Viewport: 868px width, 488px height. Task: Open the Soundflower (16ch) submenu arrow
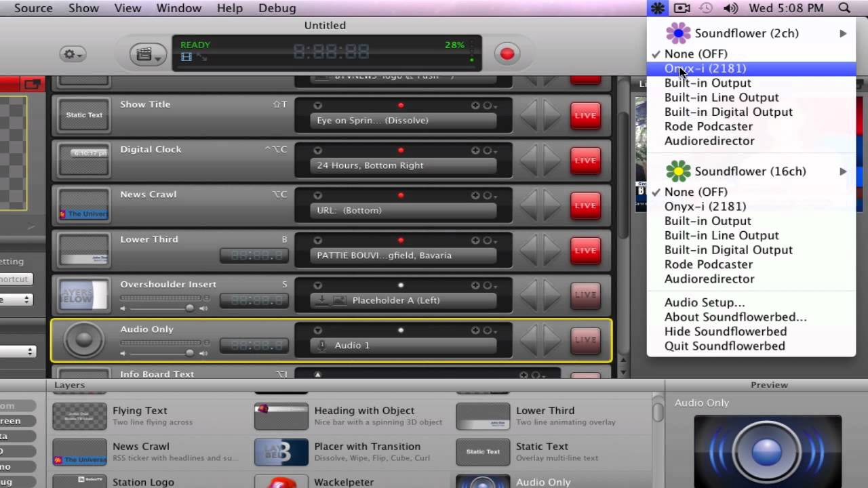click(x=843, y=171)
